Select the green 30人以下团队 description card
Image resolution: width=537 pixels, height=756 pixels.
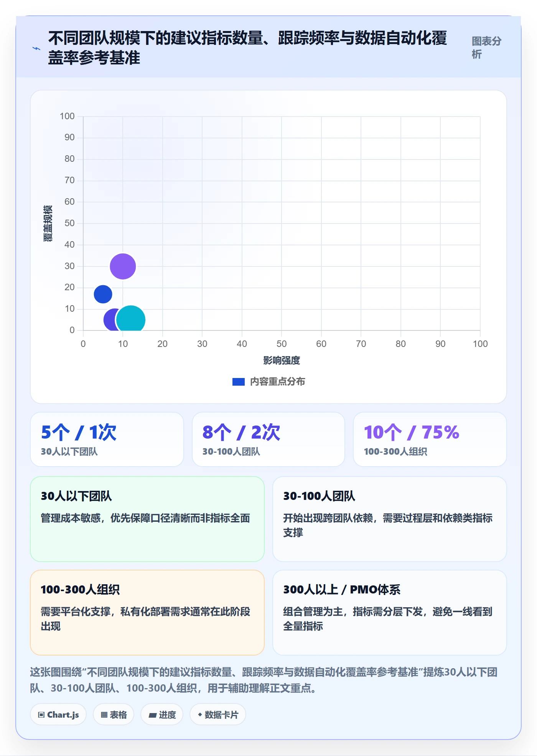[x=147, y=519]
